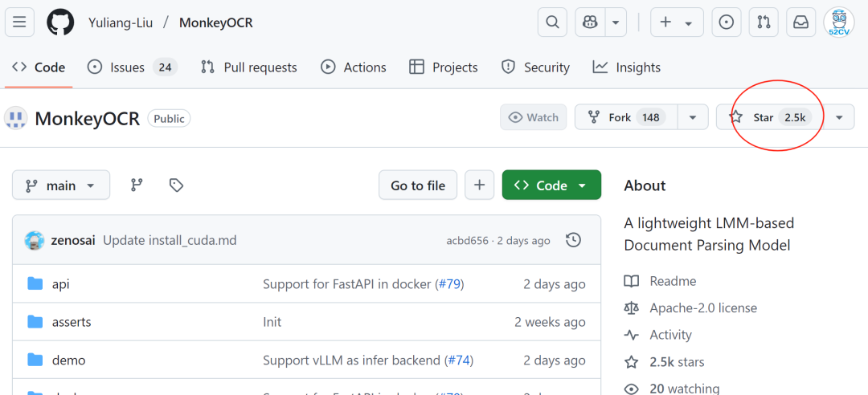The image size is (868, 395).
Task: Open the notifications inbox icon
Action: (x=800, y=22)
